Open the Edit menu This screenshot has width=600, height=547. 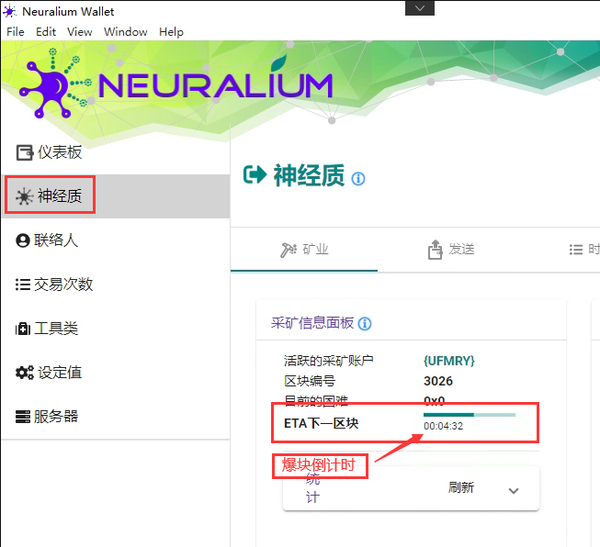coord(46,32)
